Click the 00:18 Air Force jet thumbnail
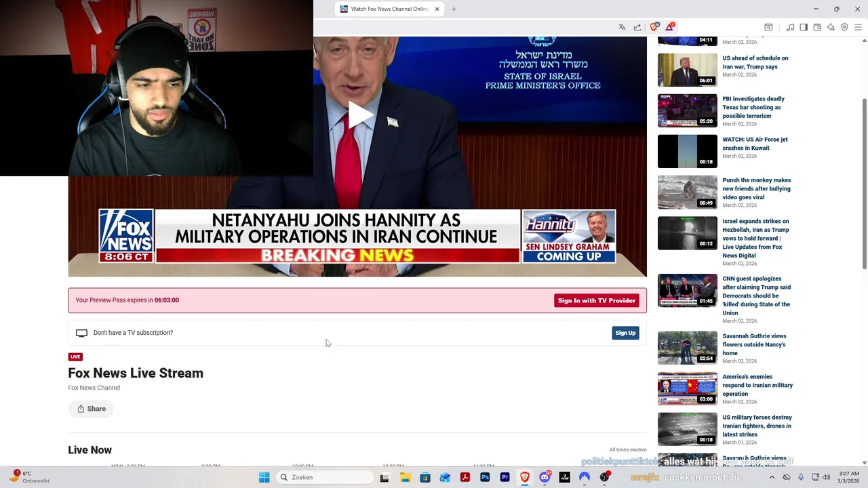This screenshot has width=868, height=488. (x=687, y=151)
